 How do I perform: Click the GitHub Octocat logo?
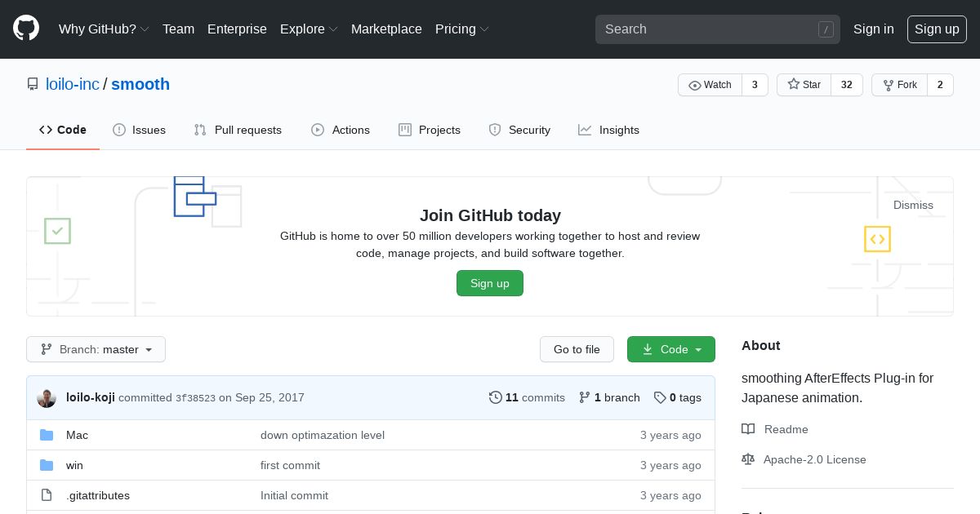[26, 29]
